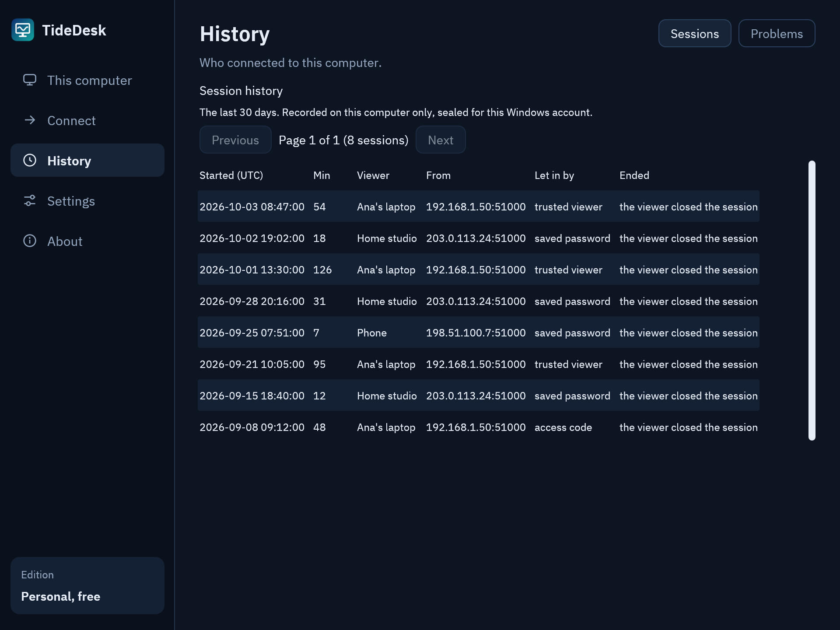Click the Min column header

[322, 175]
